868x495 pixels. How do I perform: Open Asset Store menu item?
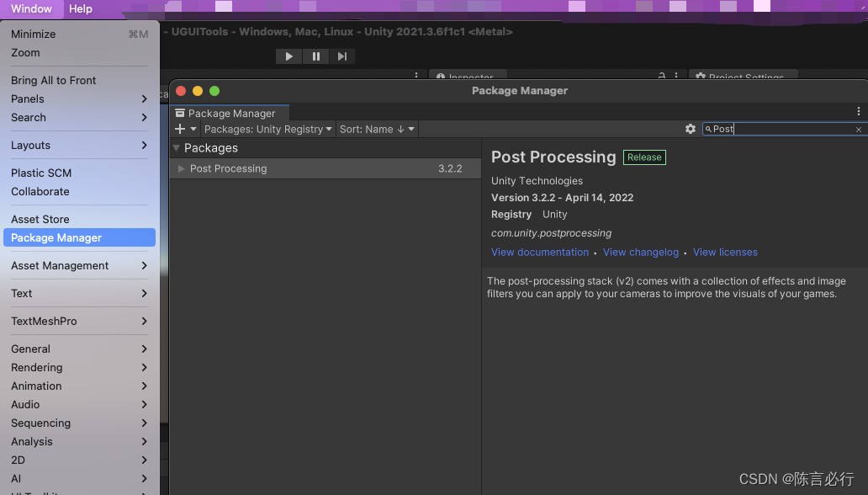pos(80,219)
